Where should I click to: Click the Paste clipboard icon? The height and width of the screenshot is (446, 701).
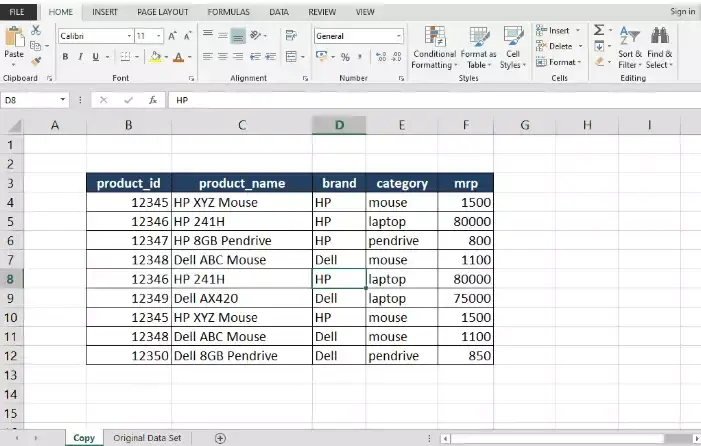(14, 37)
